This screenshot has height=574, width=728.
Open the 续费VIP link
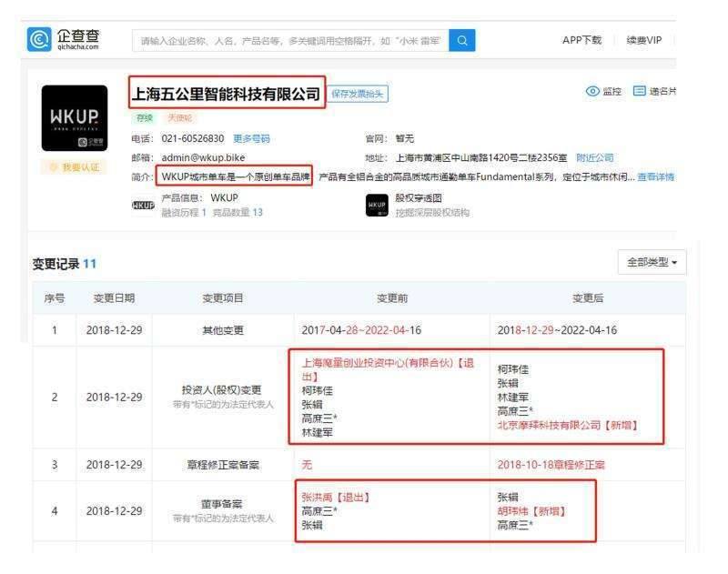click(x=644, y=40)
